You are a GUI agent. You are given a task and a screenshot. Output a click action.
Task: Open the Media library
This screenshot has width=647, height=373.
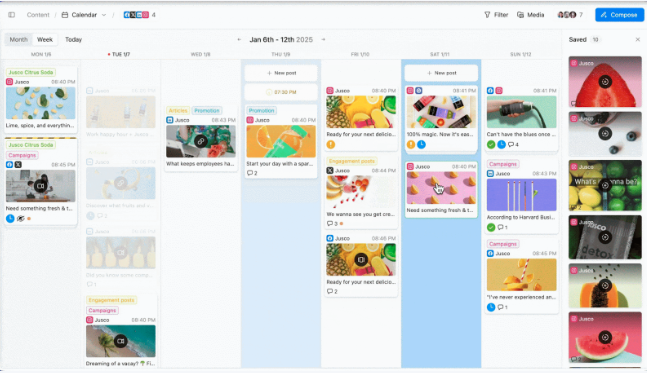point(531,15)
